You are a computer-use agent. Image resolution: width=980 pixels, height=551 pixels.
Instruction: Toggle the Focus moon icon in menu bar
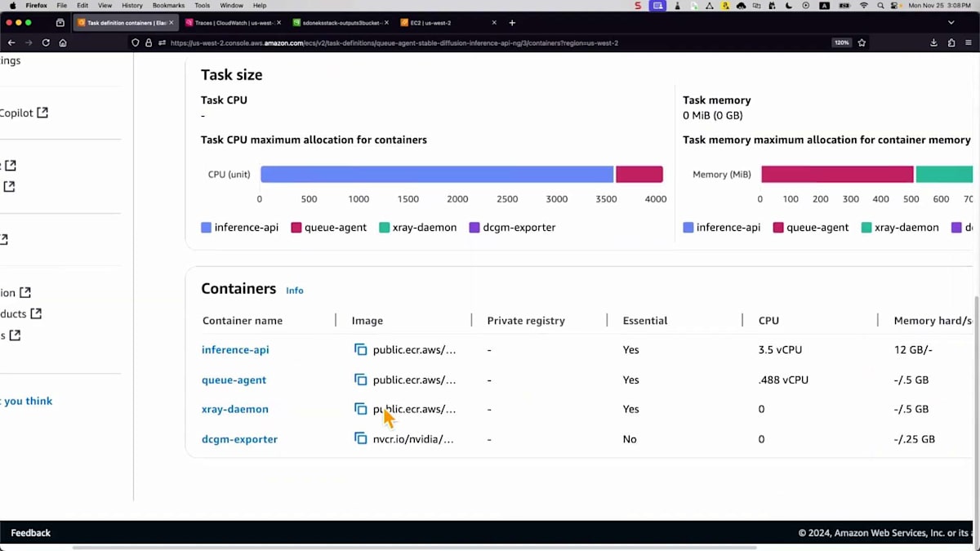pyautogui.click(x=789, y=6)
